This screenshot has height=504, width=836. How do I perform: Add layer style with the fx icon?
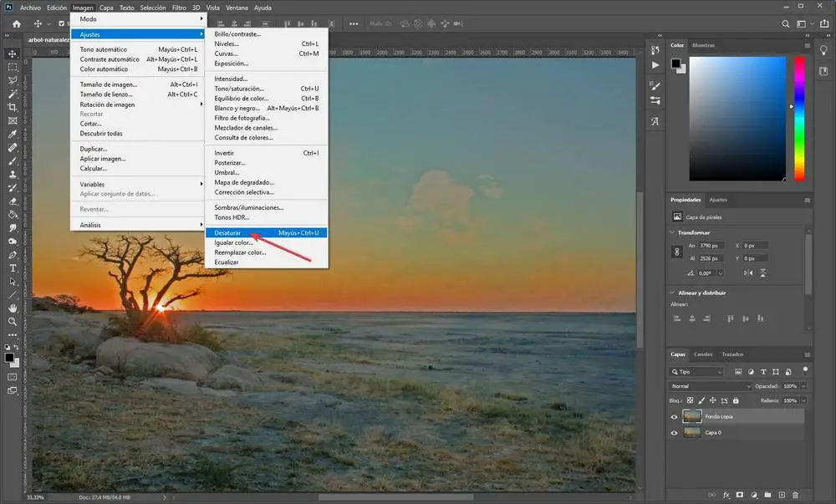point(726,496)
